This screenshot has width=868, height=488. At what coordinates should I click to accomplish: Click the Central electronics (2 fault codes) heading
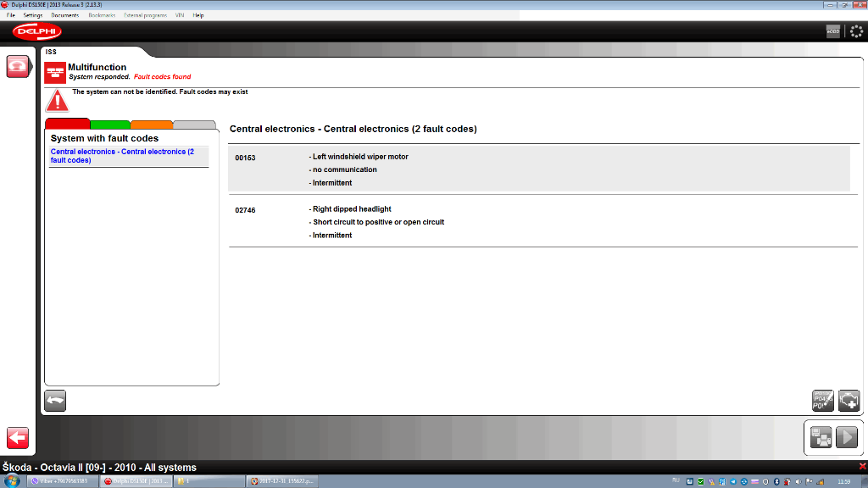353,129
